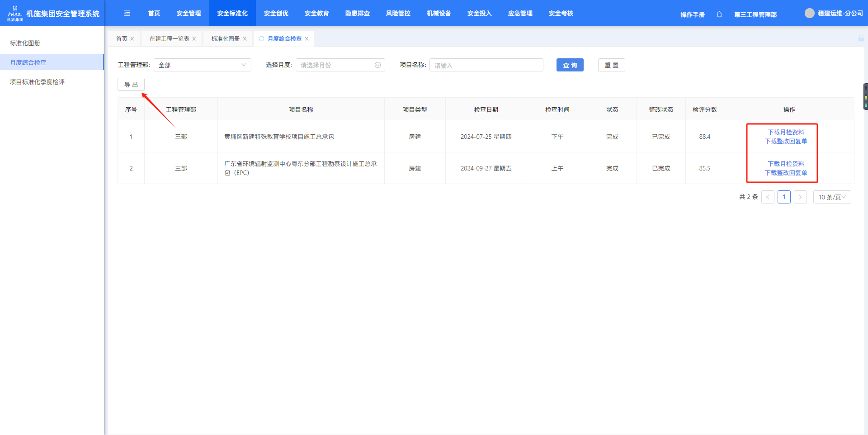Click 下载月检资料 for row 1

786,132
